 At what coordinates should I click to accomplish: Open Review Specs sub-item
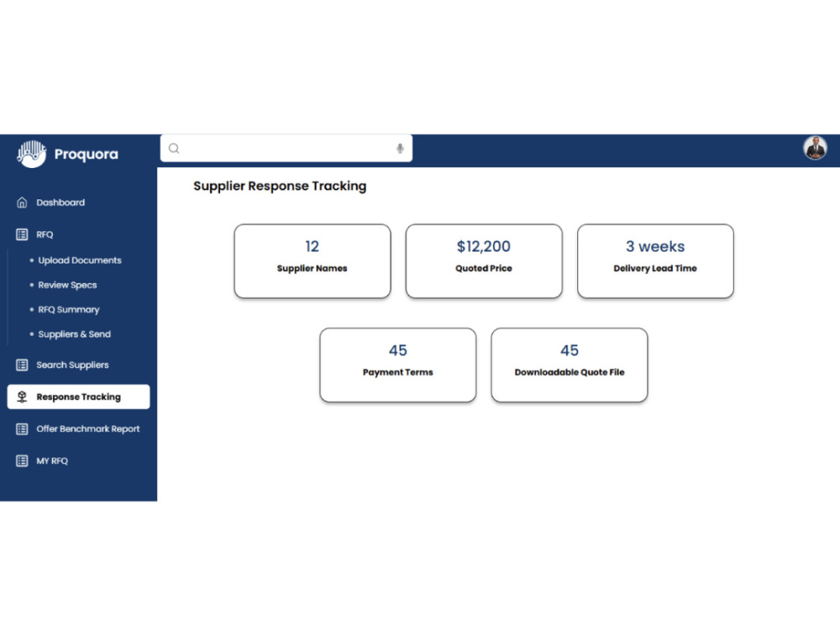tap(67, 285)
